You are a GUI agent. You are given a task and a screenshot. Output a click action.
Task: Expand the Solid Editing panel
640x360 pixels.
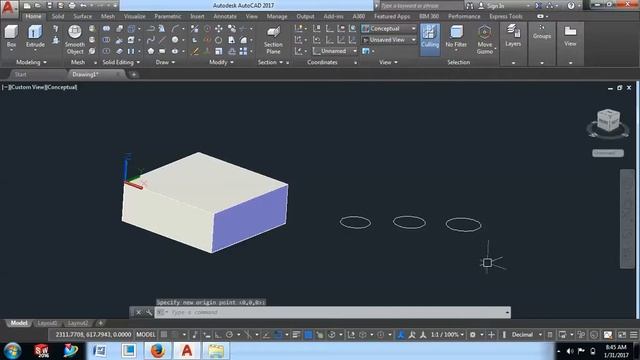[121, 62]
